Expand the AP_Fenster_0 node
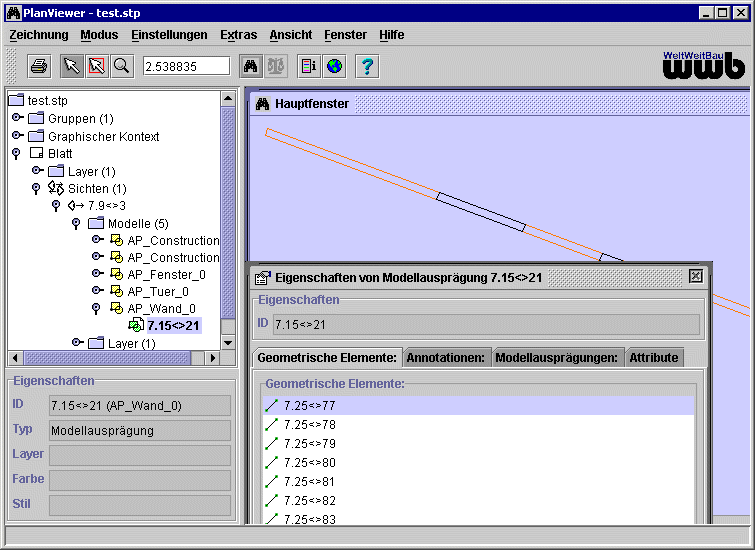 98,273
